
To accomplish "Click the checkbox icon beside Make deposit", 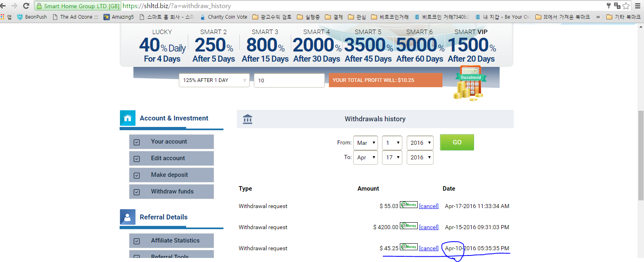I will click(137, 175).
